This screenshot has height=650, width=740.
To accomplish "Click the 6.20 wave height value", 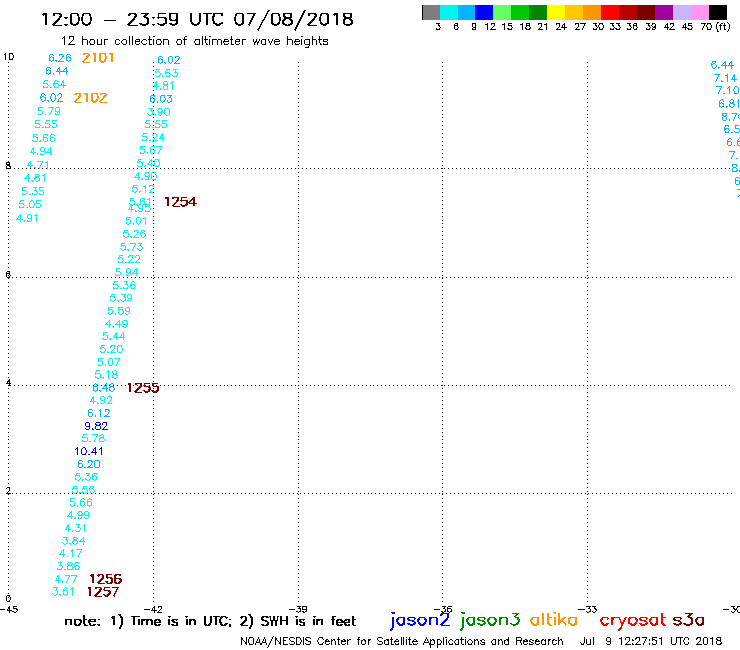I will pos(89,464).
